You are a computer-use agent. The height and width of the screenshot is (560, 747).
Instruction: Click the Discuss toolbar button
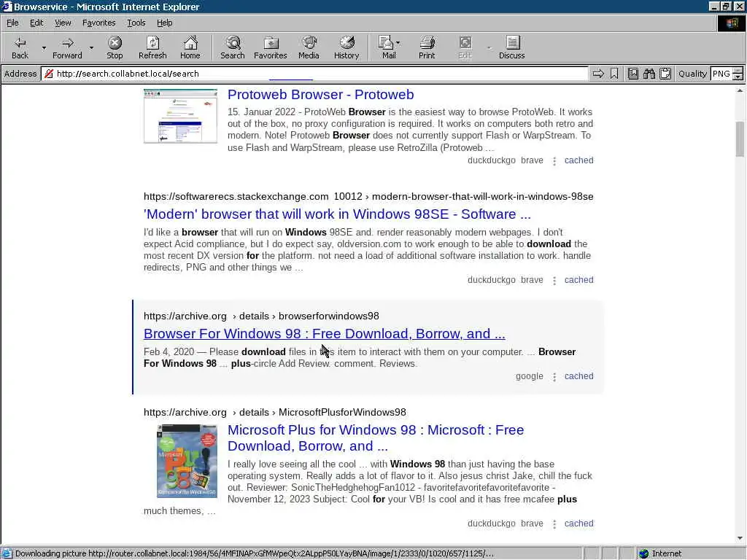click(x=511, y=47)
